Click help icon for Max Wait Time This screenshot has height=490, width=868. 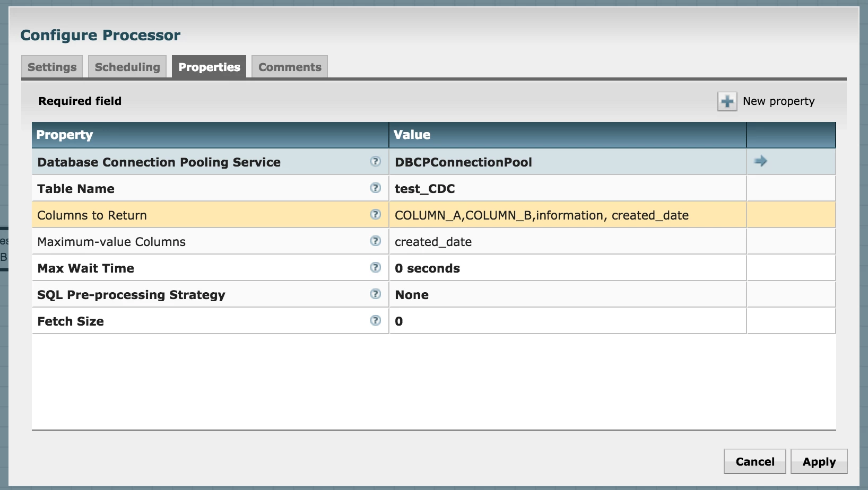(376, 267)
